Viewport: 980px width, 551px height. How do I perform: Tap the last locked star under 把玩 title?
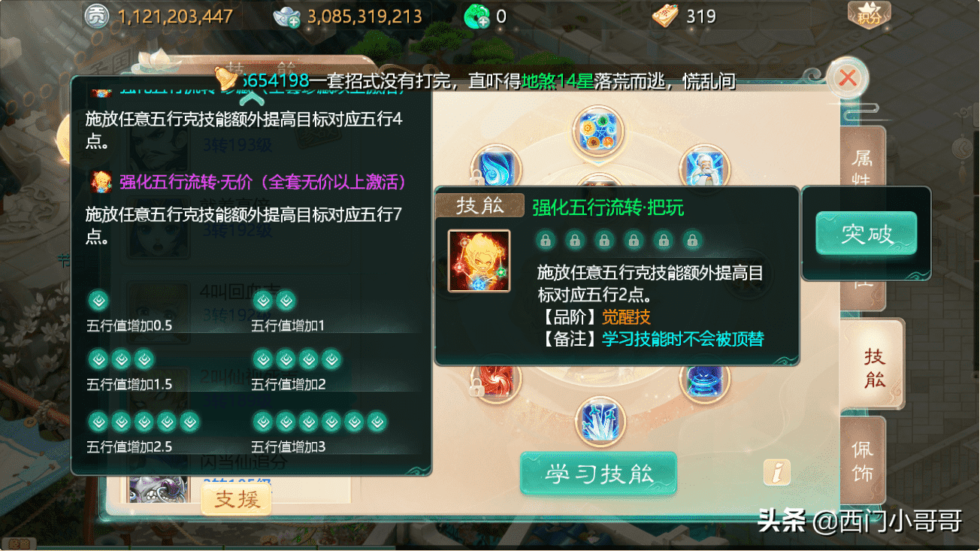(691, 241)
